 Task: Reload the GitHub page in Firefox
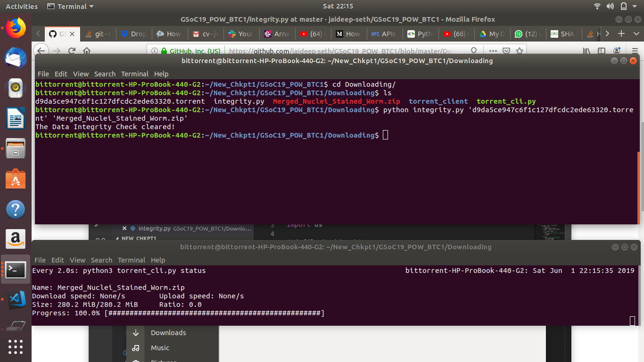tap(72, 51)
